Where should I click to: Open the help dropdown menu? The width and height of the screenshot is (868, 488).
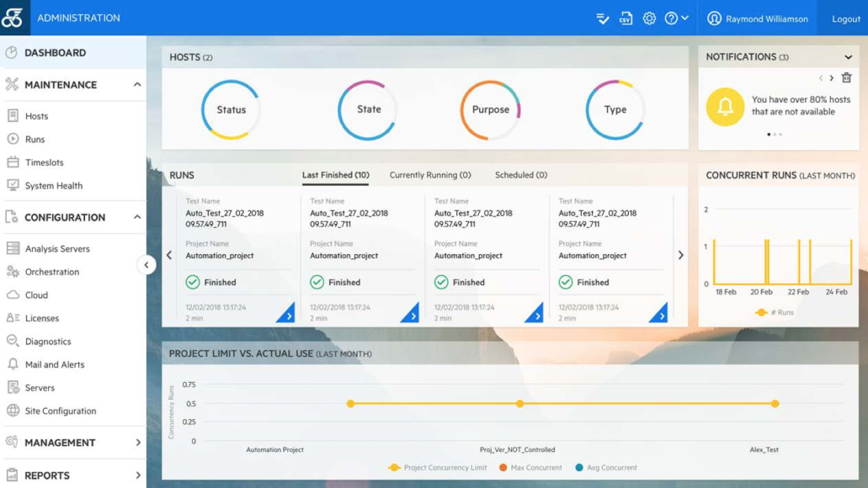676,19
